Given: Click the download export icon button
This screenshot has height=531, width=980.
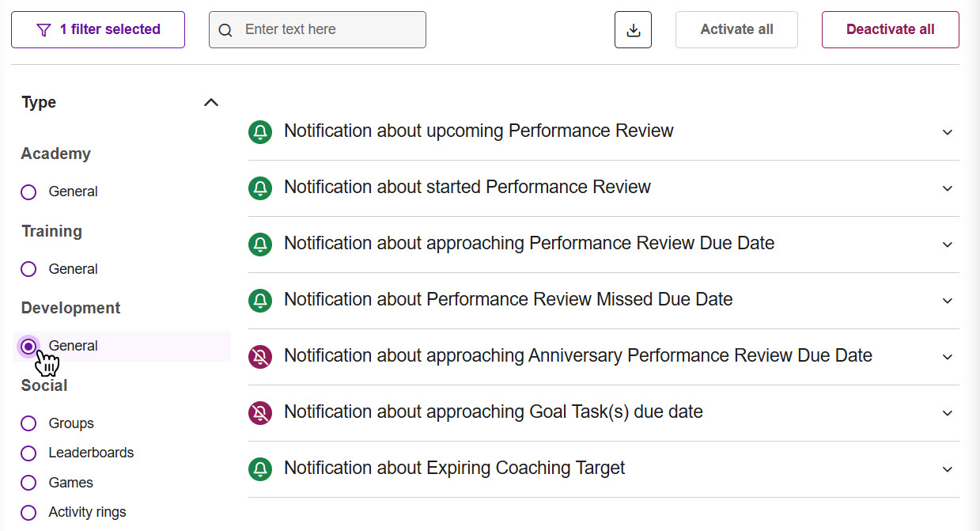Looking at the screenshot, I should [x=633, y=30].
